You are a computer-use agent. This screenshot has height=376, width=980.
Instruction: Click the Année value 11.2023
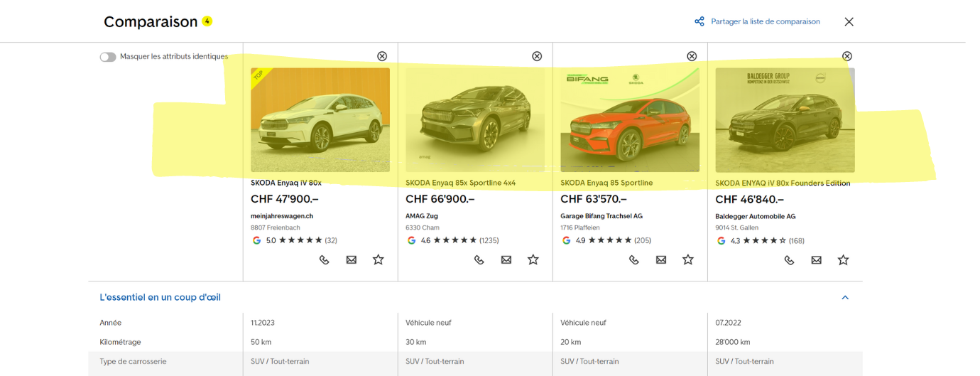(261, 323)
